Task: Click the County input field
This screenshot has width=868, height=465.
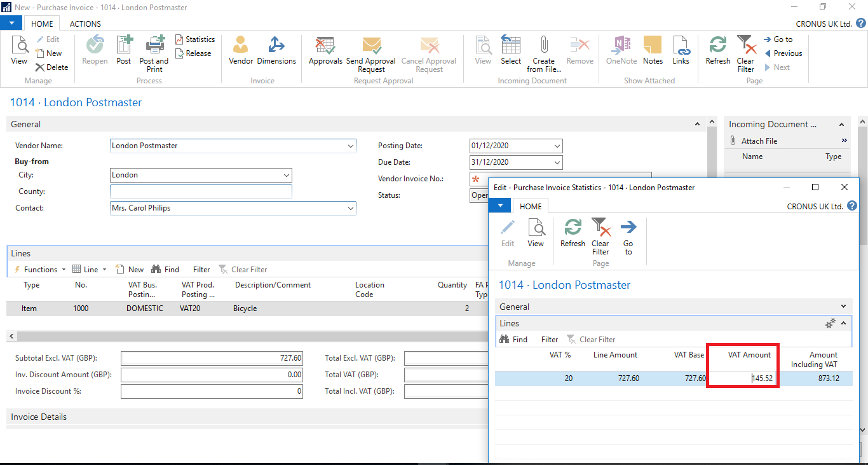Action: (x=201, y=191)
